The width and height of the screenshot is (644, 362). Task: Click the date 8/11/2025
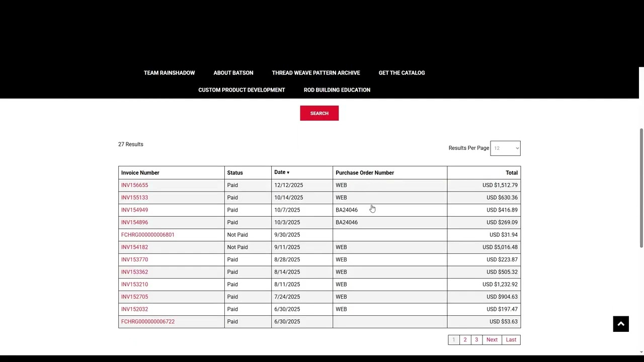[287, 285]
